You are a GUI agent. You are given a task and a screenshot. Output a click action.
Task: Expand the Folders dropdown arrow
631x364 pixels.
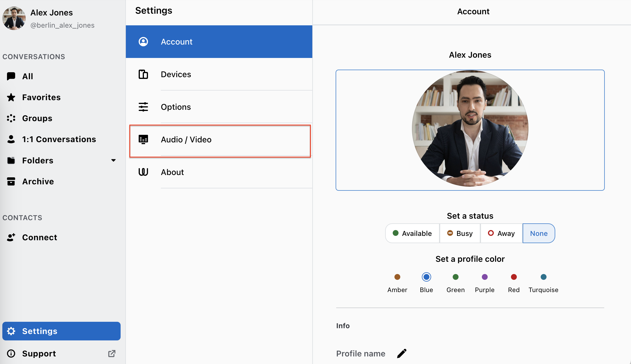click(114, 160)
